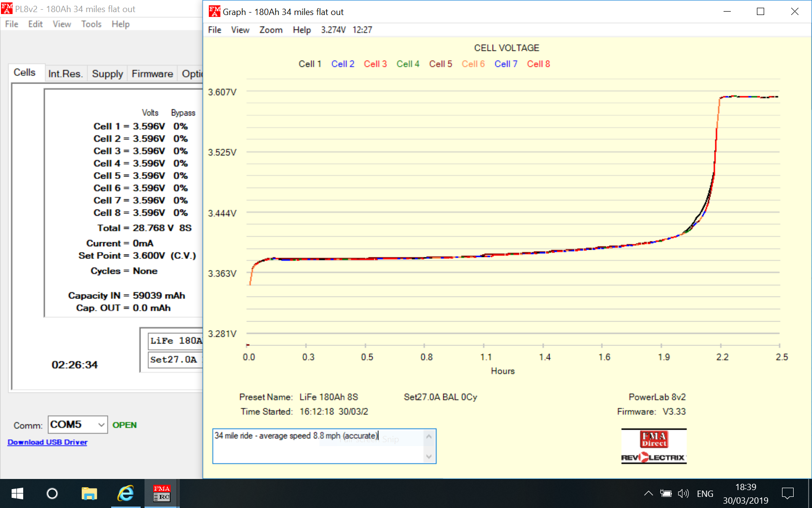Launch Internet Explorer from the taskbar

pos(126,493)
